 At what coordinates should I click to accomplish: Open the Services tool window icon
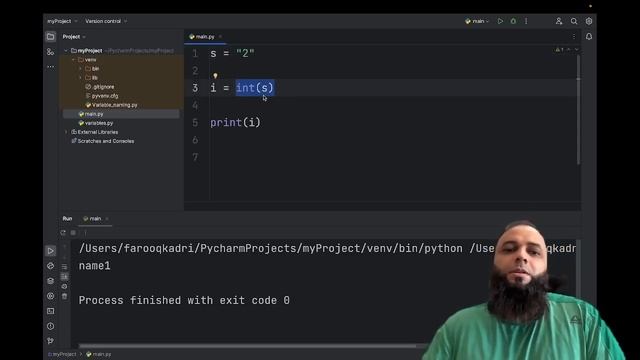point(50,296)
